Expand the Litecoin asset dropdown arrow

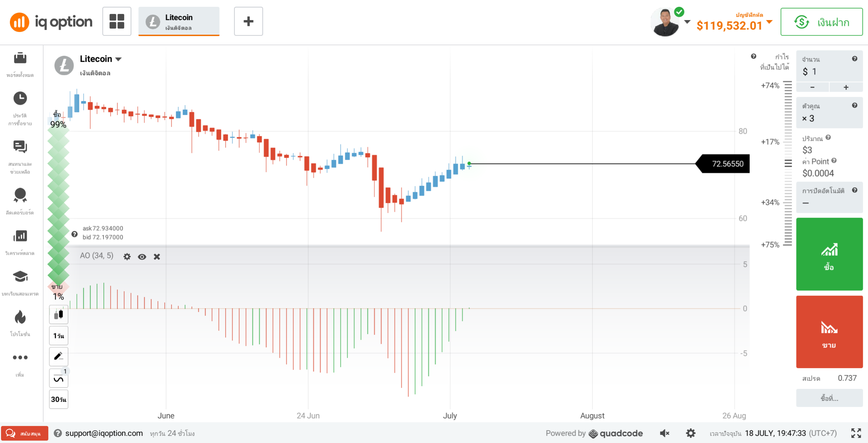(118, 59)
